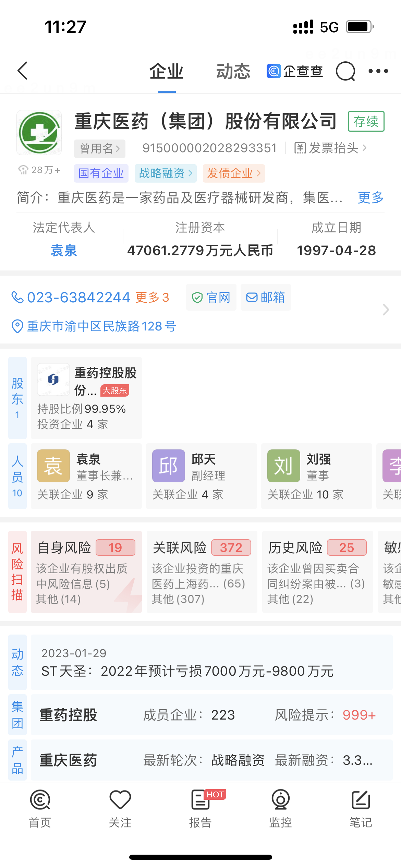Image resolution: width=401 pixels, height=868 pixels.
Task: Tap the 存续 status badge
Action: (366, 121)
